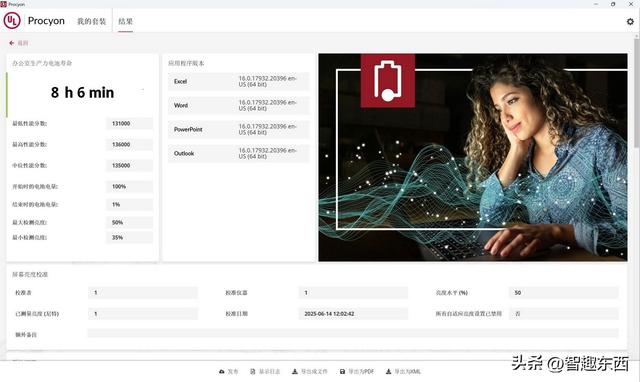The width and height of the screenshot is (640, 382).
Task: Click the 最大检测亮度 label
Action: [29, 222]
